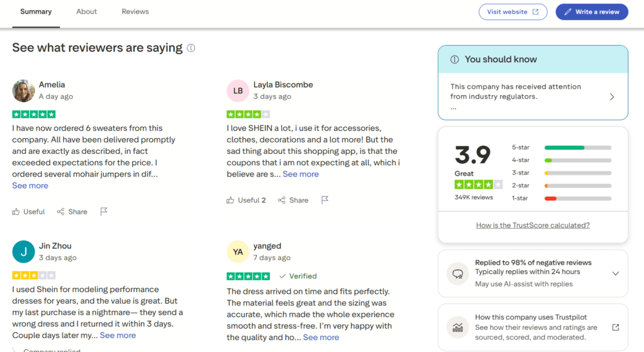Click the five-star rating on yanged's review

click(x=248, y=276)
